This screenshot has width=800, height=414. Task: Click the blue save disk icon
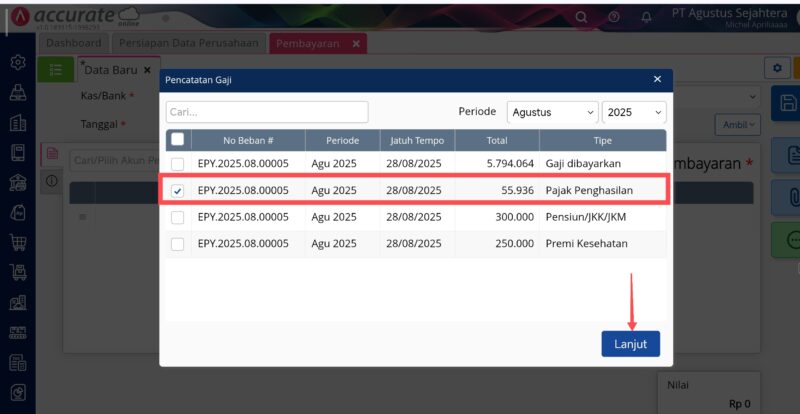787,103
